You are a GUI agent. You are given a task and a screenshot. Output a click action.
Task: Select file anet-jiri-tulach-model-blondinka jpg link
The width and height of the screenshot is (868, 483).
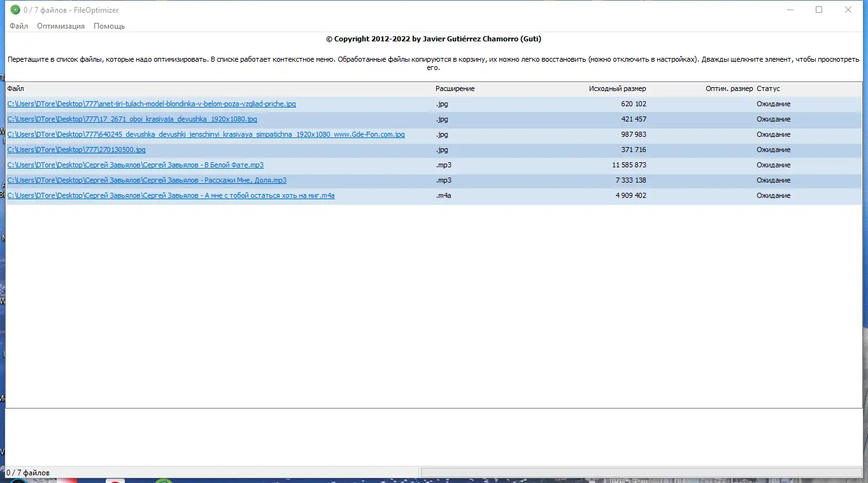click(x=152, y=104)
